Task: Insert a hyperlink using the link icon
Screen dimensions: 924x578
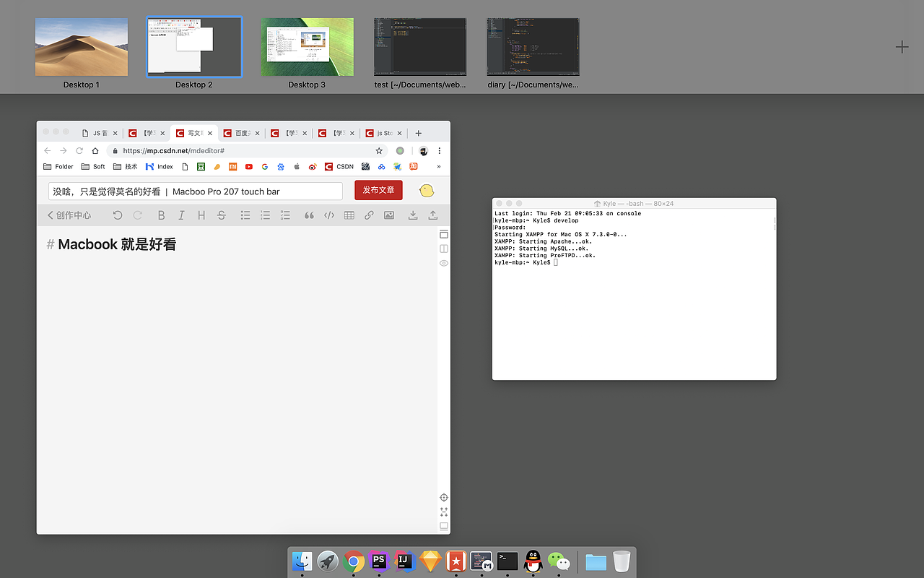Action: pyautogui.click(x=369, y=215)
